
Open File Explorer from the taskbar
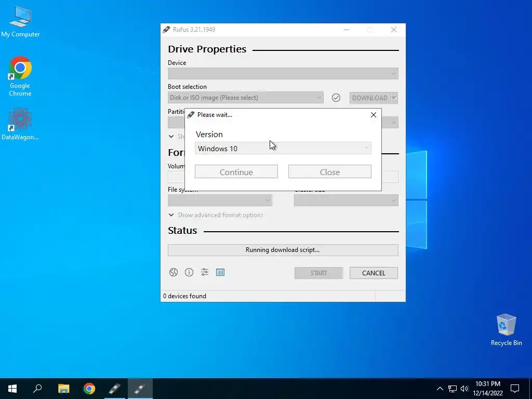coord(63,389)
